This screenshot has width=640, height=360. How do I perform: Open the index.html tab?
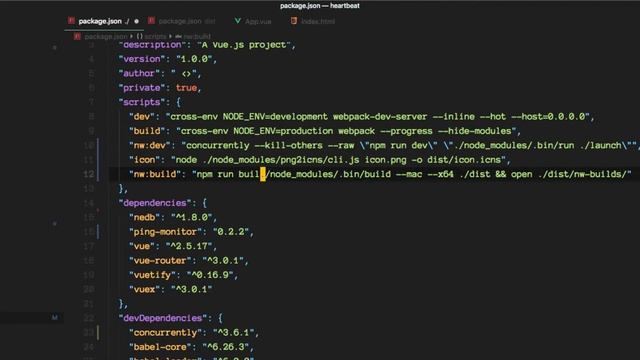point(313,21)
